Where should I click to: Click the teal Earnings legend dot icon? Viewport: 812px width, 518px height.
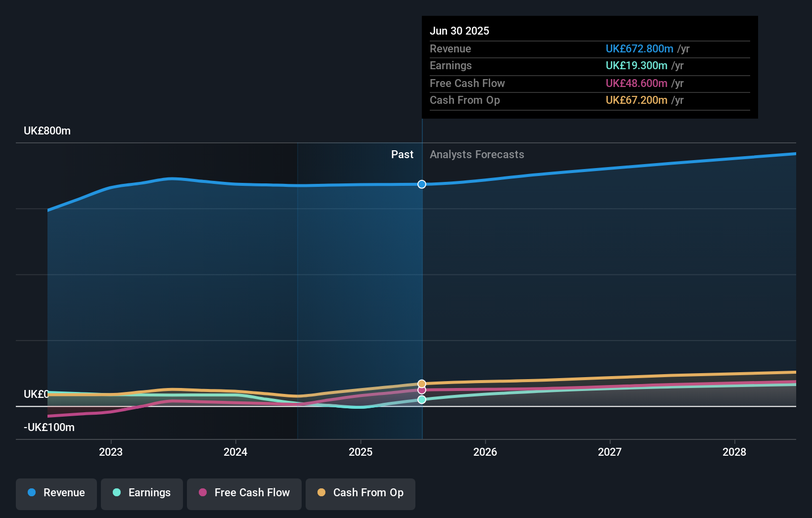coord(116,493)
